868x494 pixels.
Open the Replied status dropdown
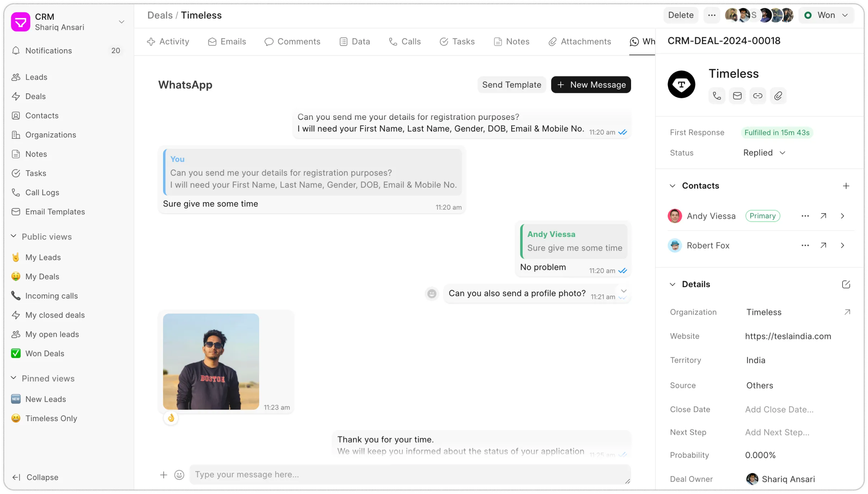764,153
